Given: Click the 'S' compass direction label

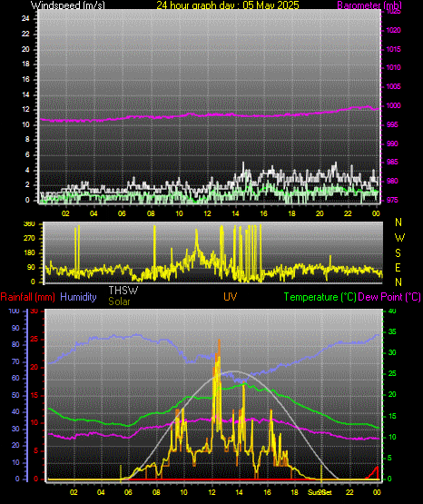Looking at the screenshot, I should [x=398, y=253].
